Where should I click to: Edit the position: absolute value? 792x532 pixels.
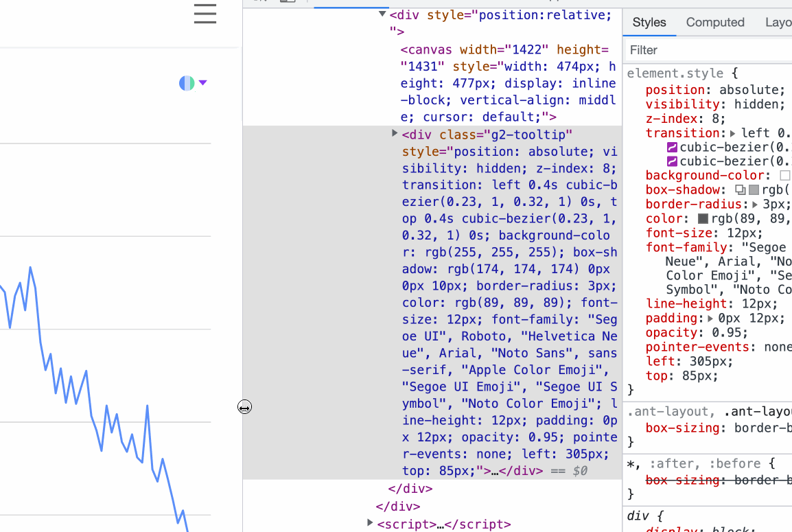click(x=749, y=90)
